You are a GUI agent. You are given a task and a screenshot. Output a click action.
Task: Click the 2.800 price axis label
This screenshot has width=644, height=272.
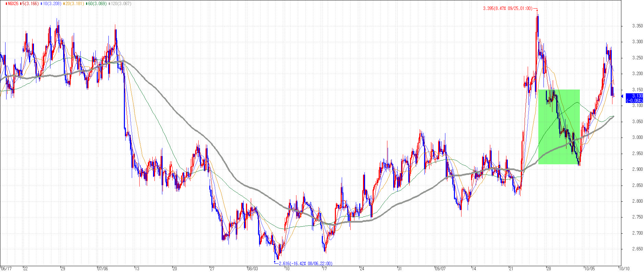tap(637, 201)
